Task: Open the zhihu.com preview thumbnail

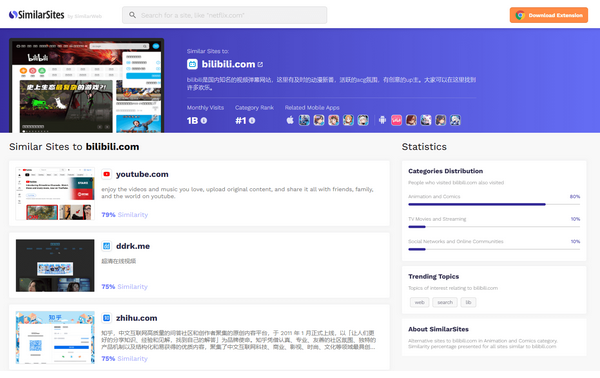Action: coord(55,337)
